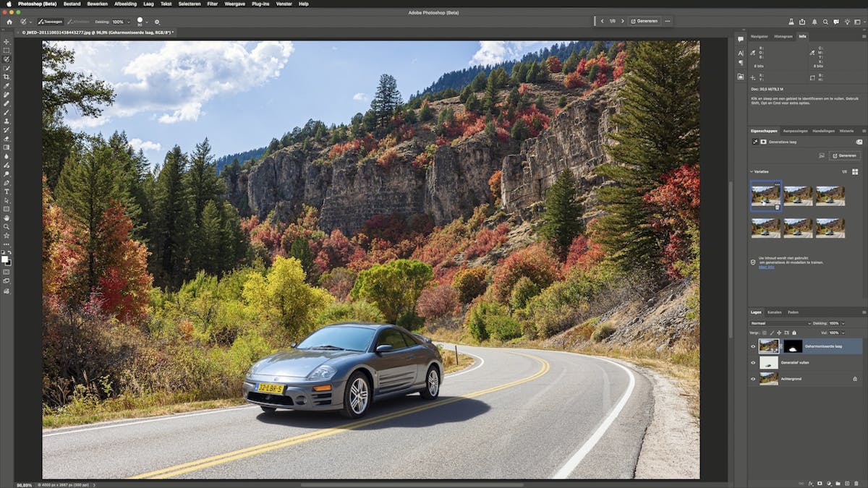Select the last variation thumbnail in second row
Screen dimensions: 868x488
[830, 228]
